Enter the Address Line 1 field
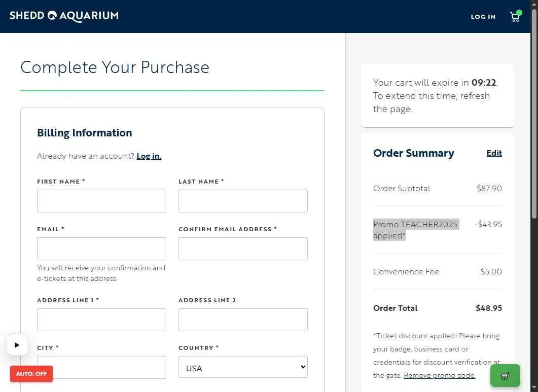The width and height of the screenshot is (538, 392). (101, 320)
